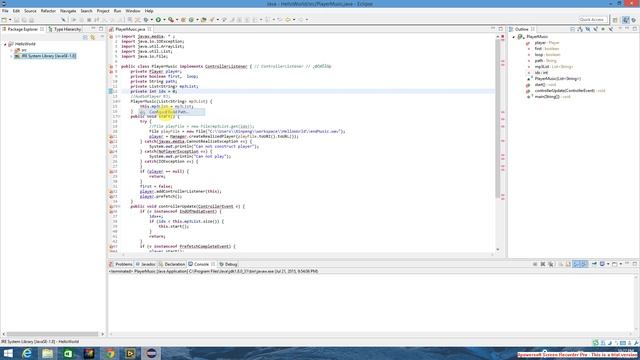
Task: Collapse the HelloWorld project node
Action: [x=5, y=44]
